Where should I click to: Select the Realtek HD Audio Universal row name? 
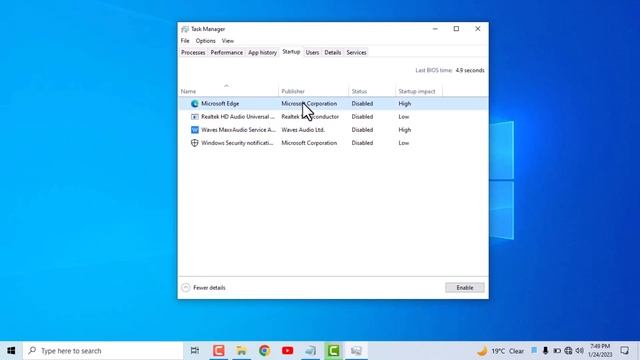(x=238, y=117)
